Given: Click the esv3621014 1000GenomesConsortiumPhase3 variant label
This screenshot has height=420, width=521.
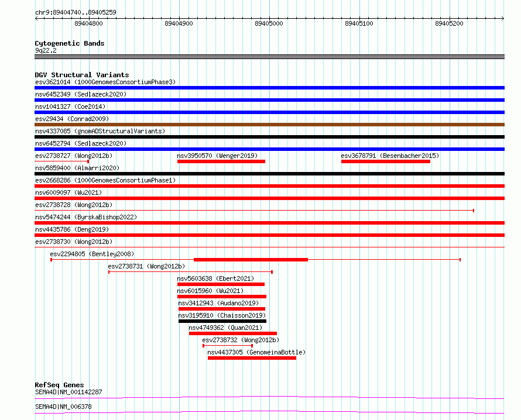Looking at the screenshot, I should pyautogui.click(x=105, y=82).
